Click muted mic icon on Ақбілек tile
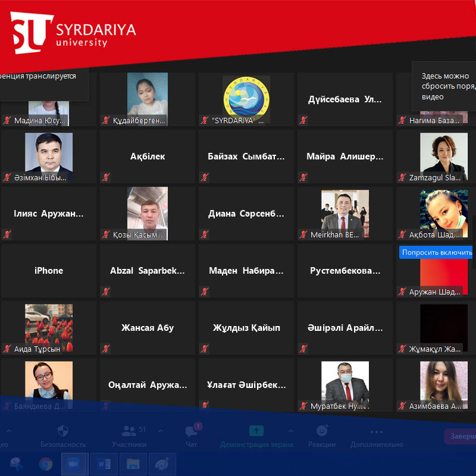This screenshot has width=476, height=476. [x=107, y=177]
